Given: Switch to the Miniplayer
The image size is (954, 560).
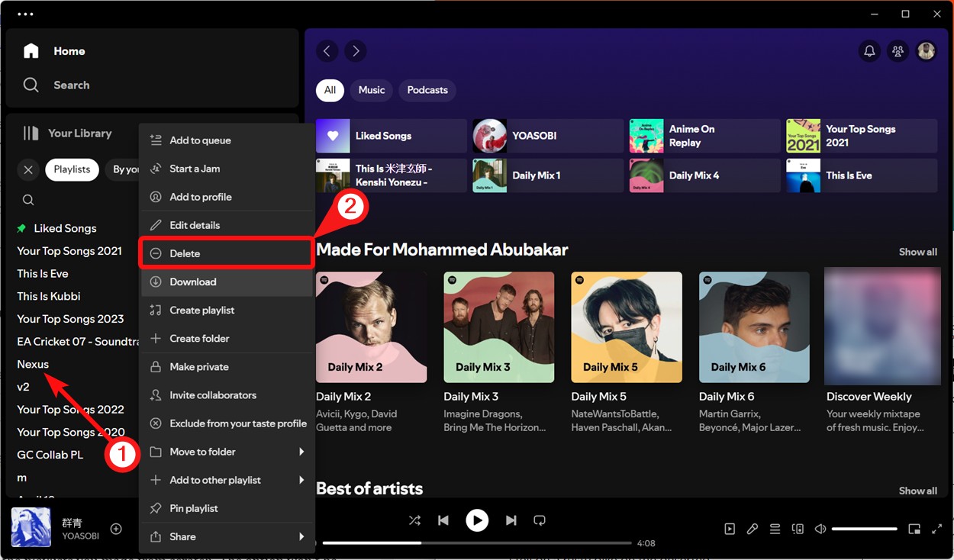Looking at the screenshot, I should point(915,528).
